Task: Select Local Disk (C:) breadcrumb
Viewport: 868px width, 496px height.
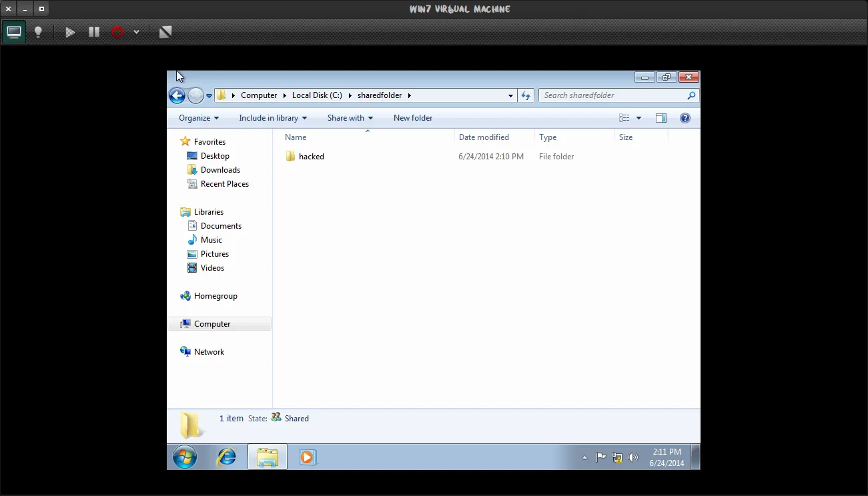Action: click(317, 95)
